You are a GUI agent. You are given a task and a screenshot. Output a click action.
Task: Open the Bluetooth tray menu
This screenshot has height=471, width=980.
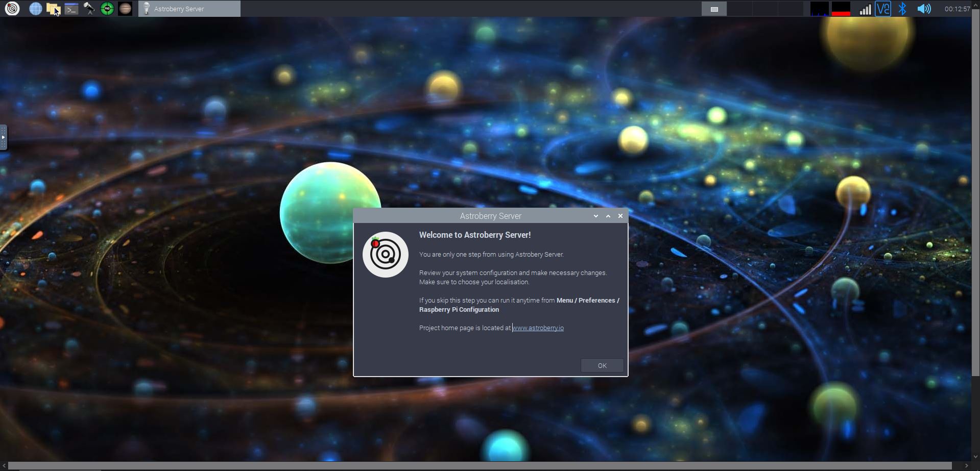click(902, 9)
